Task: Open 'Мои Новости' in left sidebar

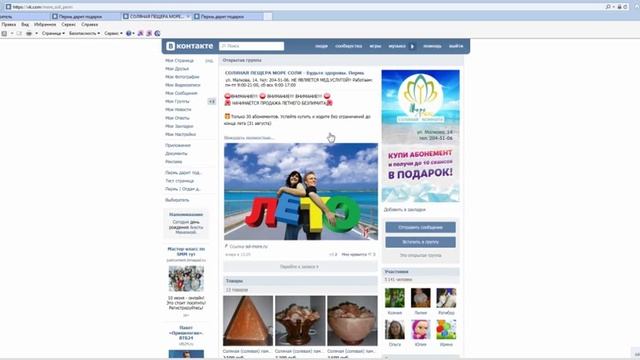Action: coord(178,109)
